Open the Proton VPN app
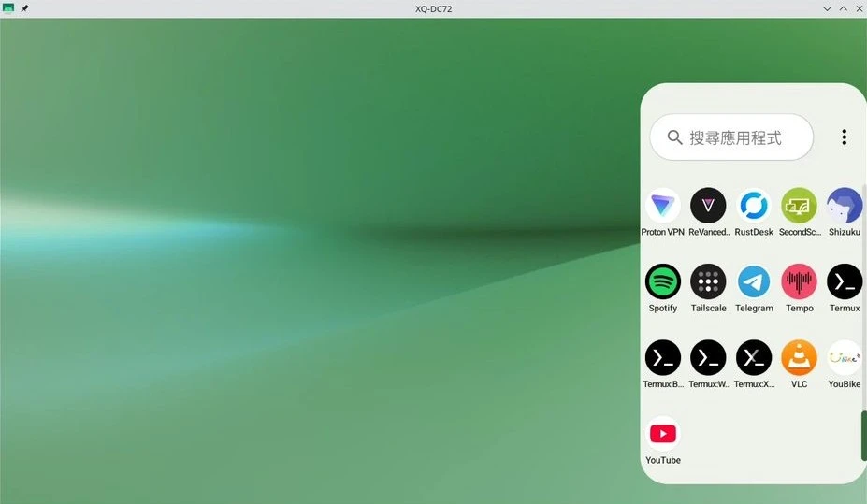The height and width of the screenshot is (504, 867). pyautogui.click(x=663, y=206)
